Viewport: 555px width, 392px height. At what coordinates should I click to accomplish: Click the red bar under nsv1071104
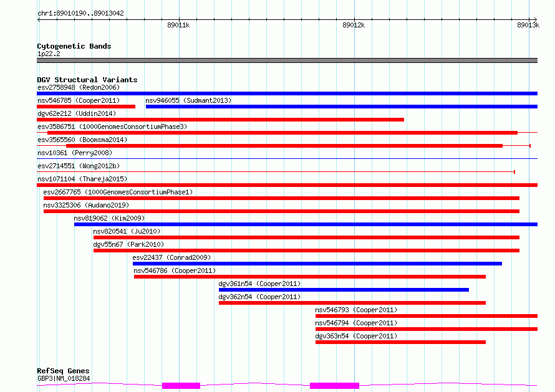pyautogui.click(x=287, y=185)
